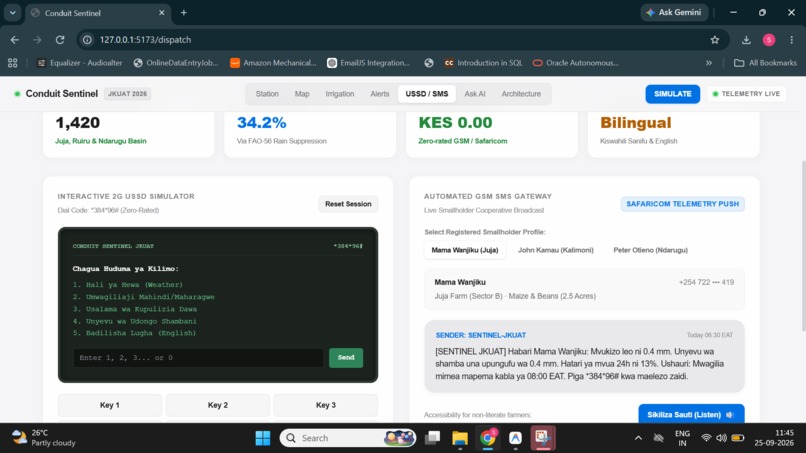
Task: Switch to the Station tab
Action: pyautogui.click(x=267, y=94)
